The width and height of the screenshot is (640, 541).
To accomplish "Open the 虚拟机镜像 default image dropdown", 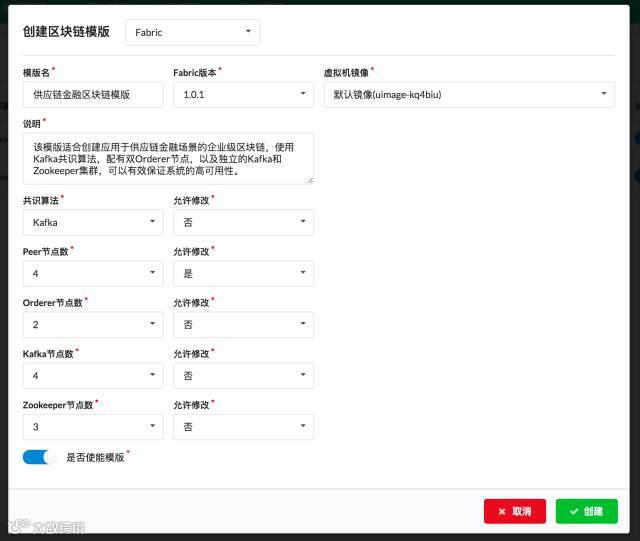I will [469, 95].
